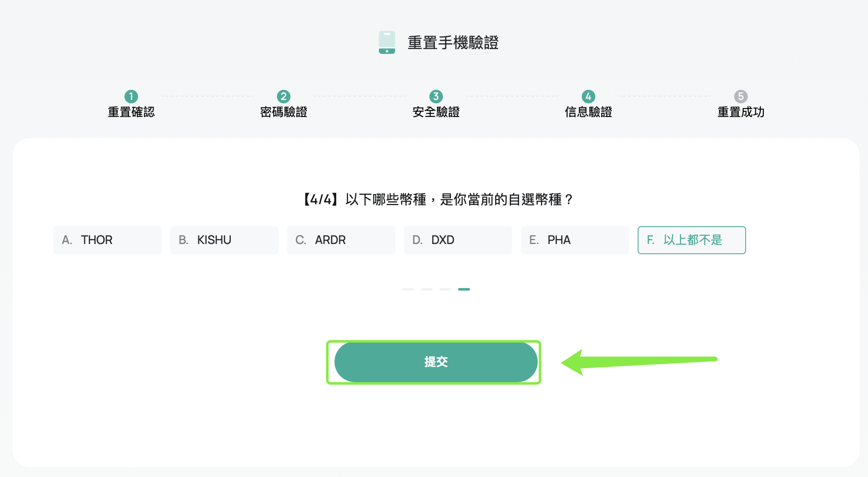Click the 重置成功 step label
This screenshot has width=868, height=477.
pos(741,112)
